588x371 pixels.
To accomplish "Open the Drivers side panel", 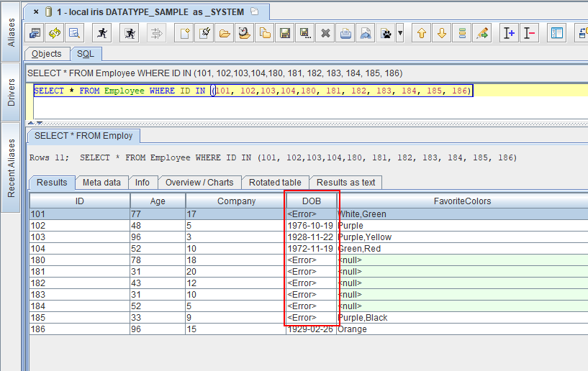I will coord(11,93).
